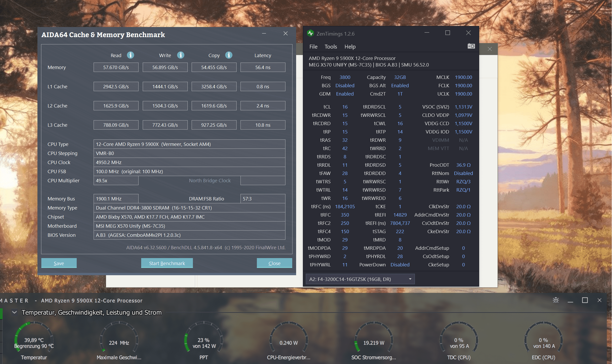Open the File menu in ZenTimings

pos(313,46)
